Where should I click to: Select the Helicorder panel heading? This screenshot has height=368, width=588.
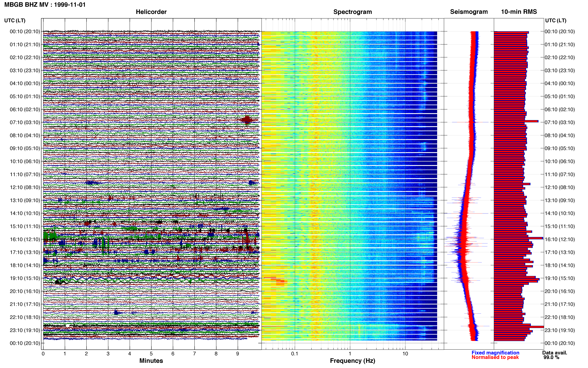[151, 12]
